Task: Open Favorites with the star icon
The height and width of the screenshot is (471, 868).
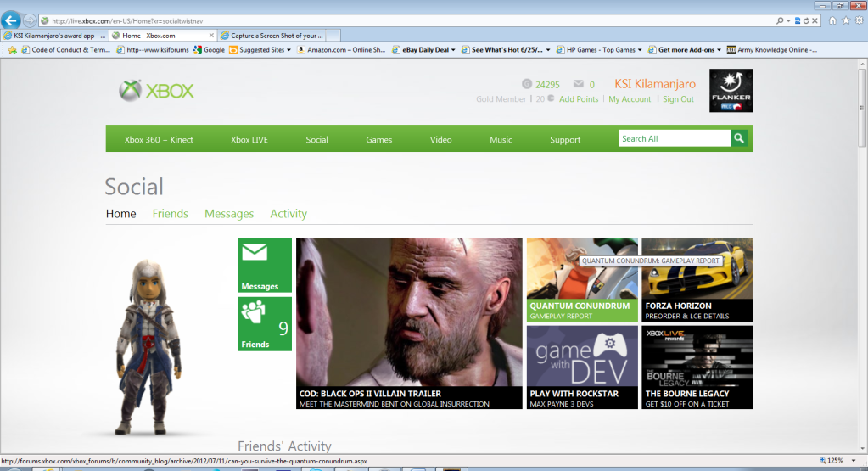Action: [x=846, y=20]
